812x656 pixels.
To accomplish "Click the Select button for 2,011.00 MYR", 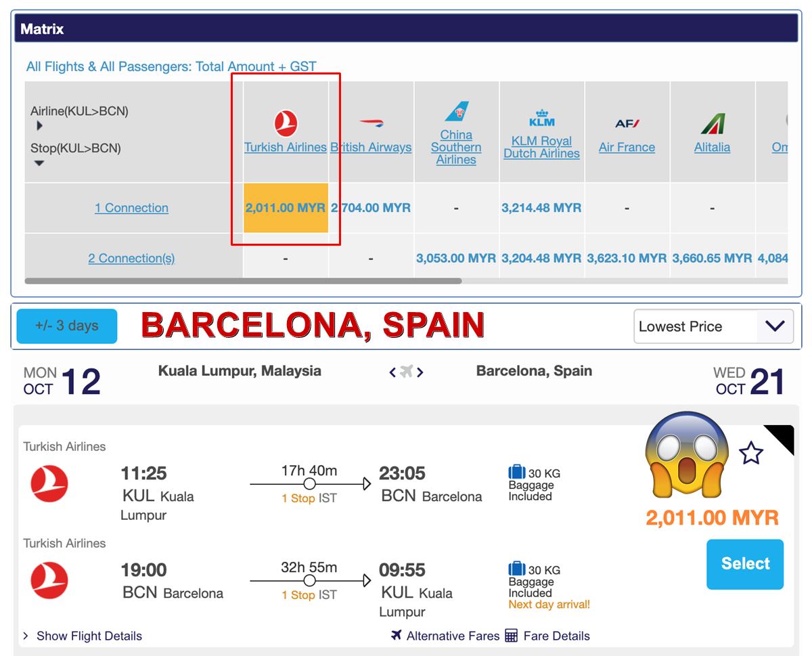I will coord(745,564).
